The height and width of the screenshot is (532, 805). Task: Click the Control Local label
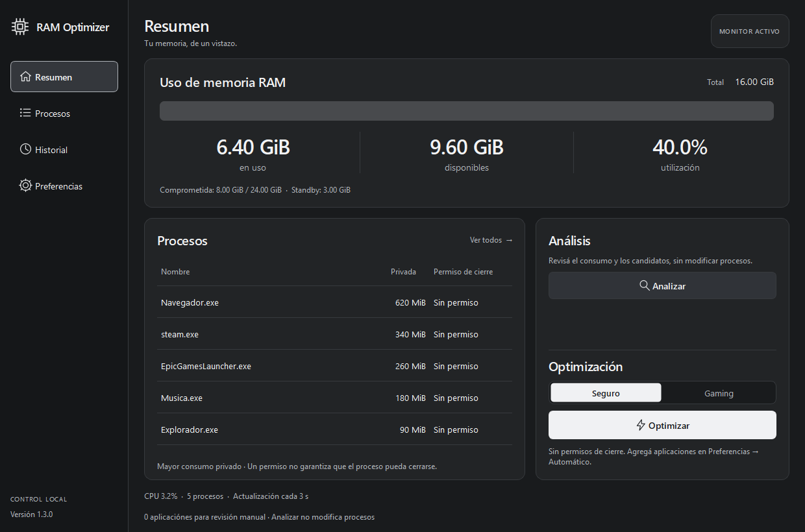pos(38,500)
